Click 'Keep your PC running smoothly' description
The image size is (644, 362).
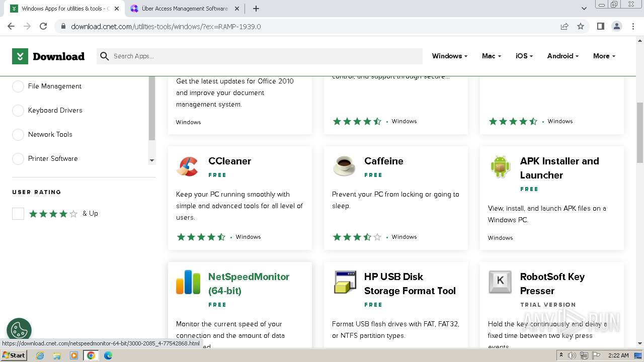coord(239,206)
